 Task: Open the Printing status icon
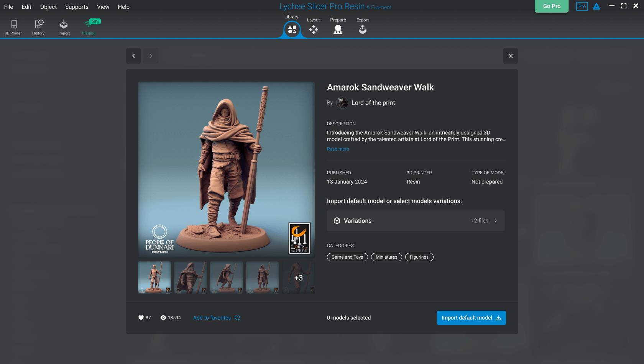pyautogui.click(x=89, y=24)
